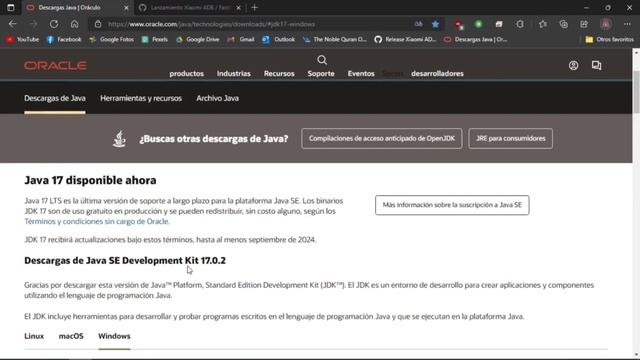Click the page vertical scrollbar thumb
This screenshot has width=640, height=360.
point(636,92)
